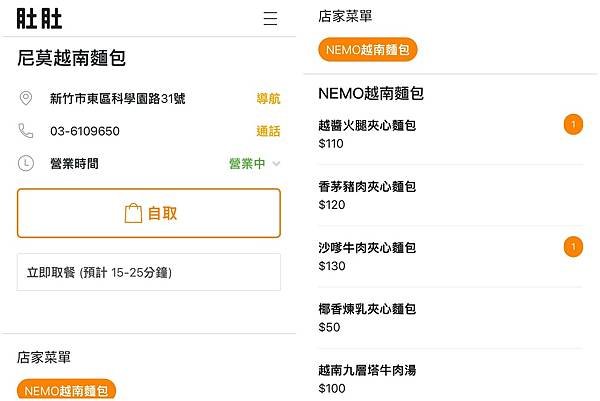This screenshot has height=401, width=600.
Task: Expand business hours chevron next to 營業中
Action: [276, 164]
